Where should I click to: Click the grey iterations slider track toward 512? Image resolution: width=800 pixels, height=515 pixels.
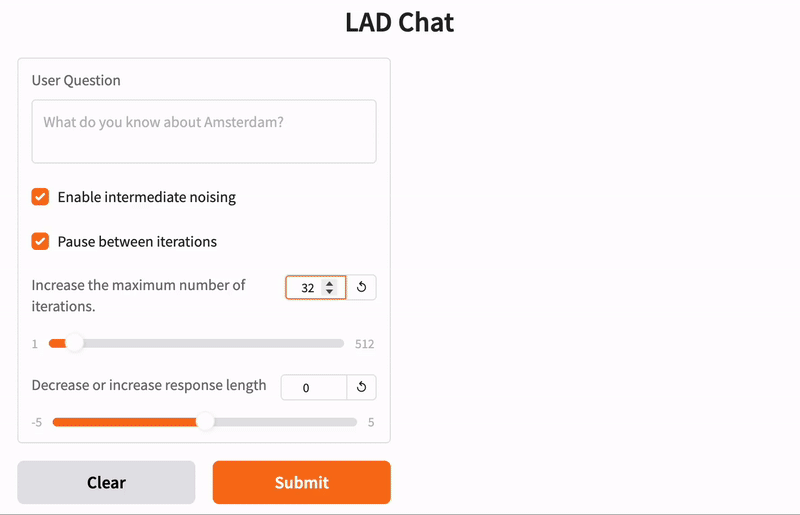tap(213, 344)
